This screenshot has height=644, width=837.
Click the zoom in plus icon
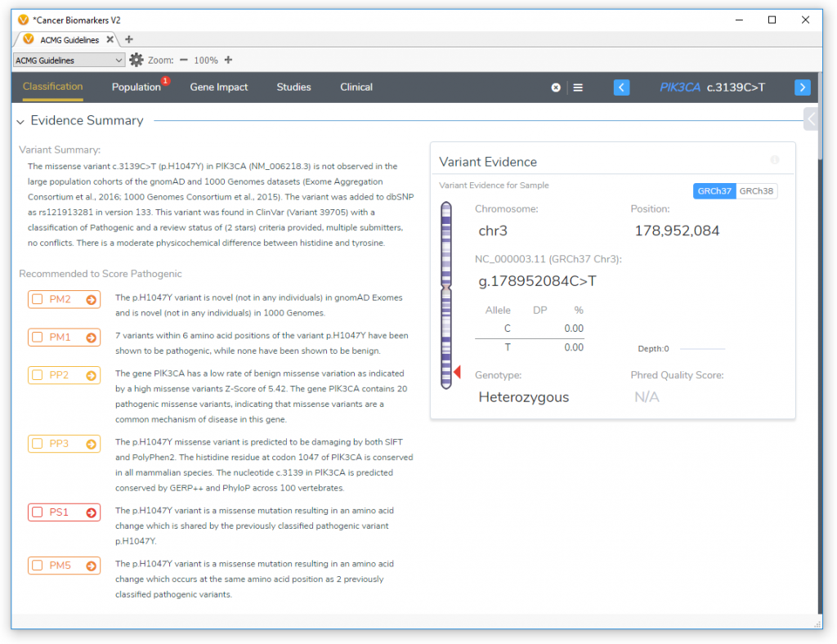tap(228, 60)
